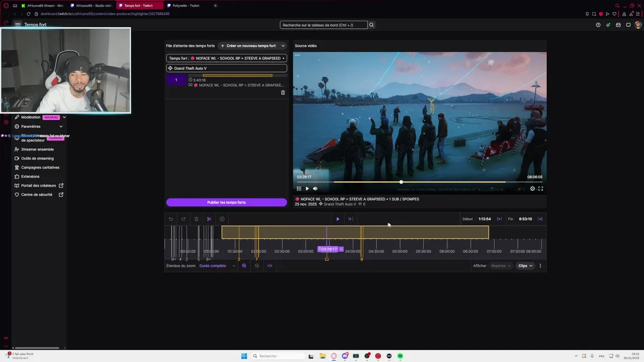The height and width of the screenshot is (362, 644).
Task: Click Publier les temps forts button
Action: click(x=226, y=202)
